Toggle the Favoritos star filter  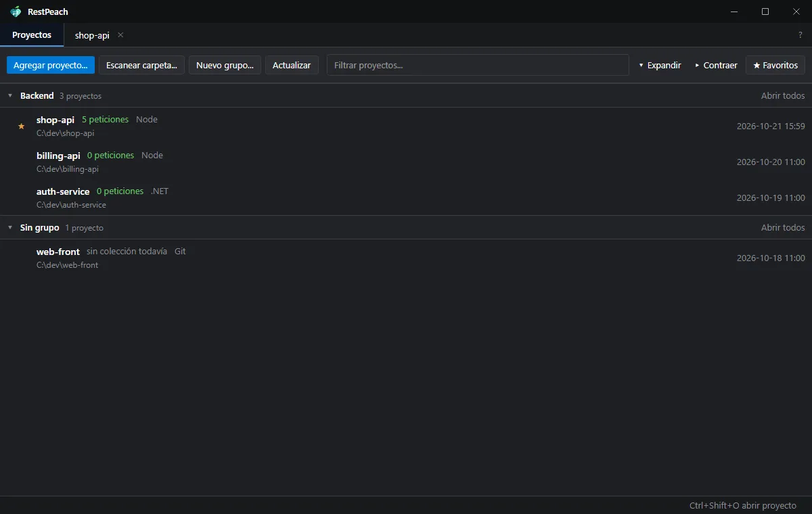[775, 65]
